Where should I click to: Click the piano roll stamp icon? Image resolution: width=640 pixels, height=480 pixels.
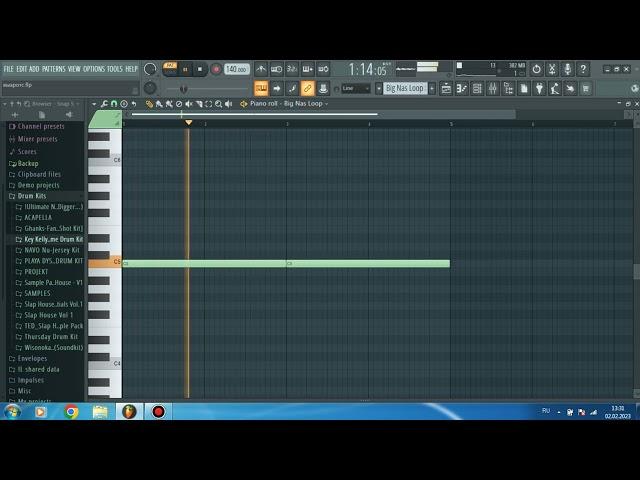(124, 104)
